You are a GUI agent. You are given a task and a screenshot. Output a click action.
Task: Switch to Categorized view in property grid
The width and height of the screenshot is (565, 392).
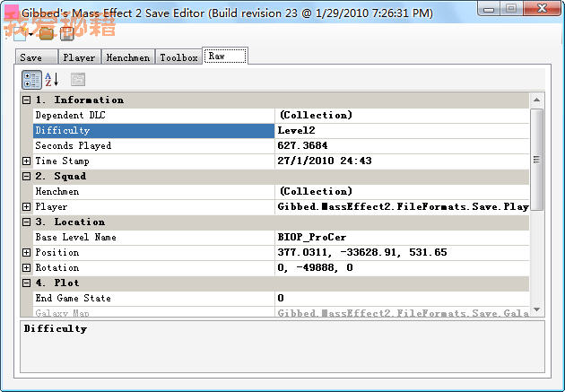(x=31, y=80)
